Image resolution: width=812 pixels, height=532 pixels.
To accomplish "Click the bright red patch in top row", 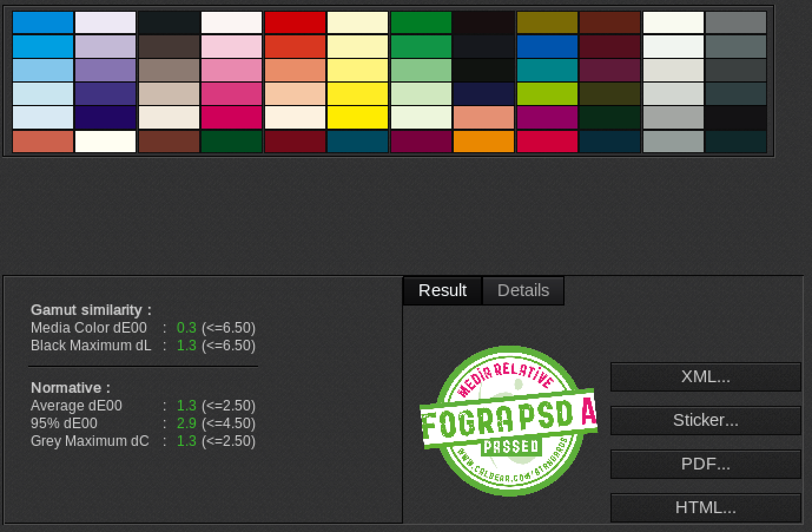I will point(295,23).
